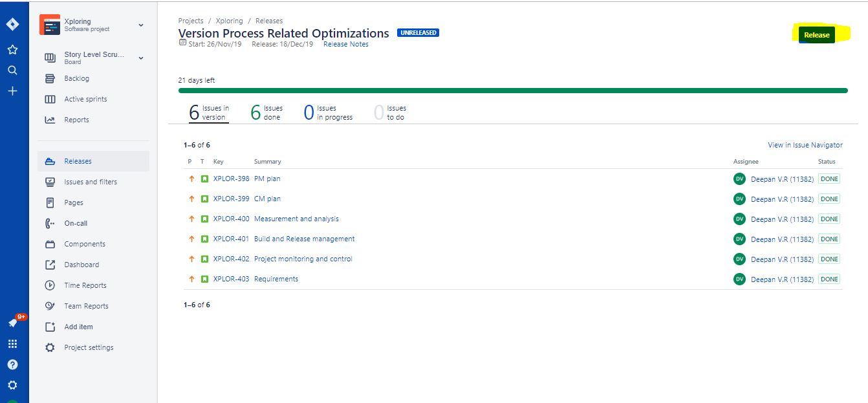Open issue key XPLOR-398
The image size is (868, 403).
point(231,179)
